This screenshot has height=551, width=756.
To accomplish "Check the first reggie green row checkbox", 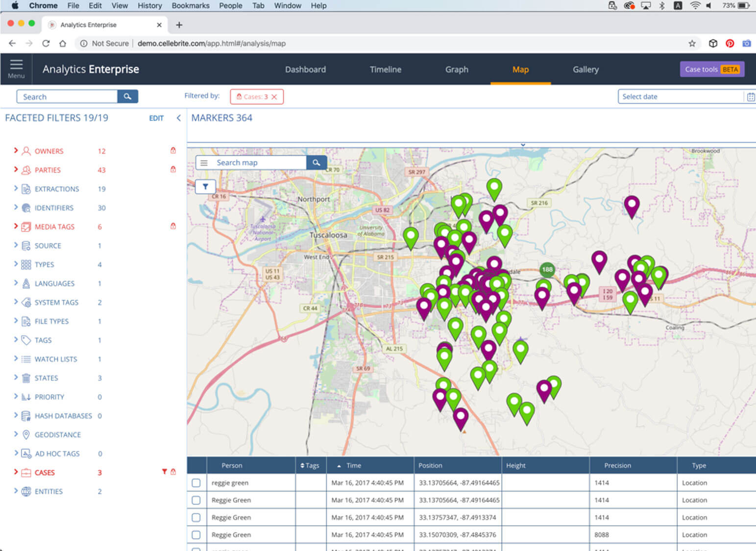I will point(196,483).
